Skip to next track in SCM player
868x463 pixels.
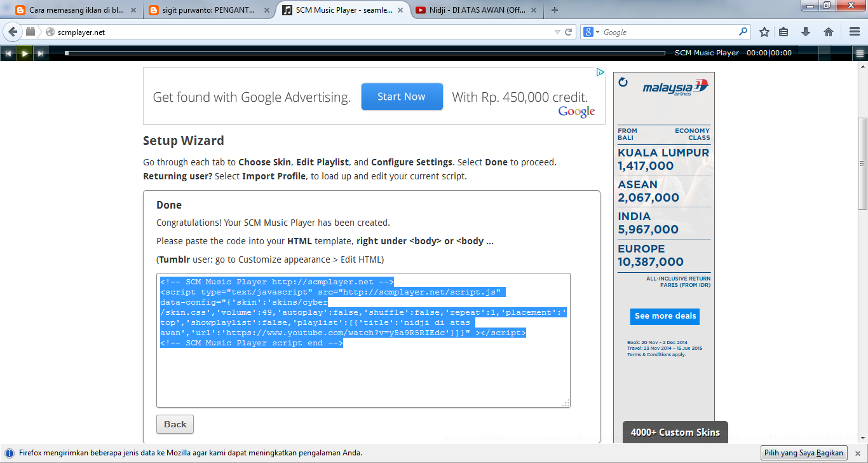tap(40, 53)
